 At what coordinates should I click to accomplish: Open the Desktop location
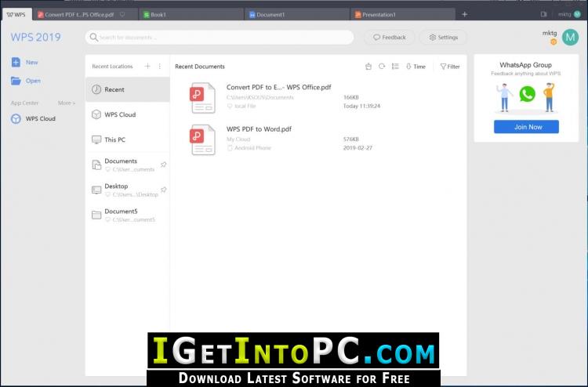128,190
